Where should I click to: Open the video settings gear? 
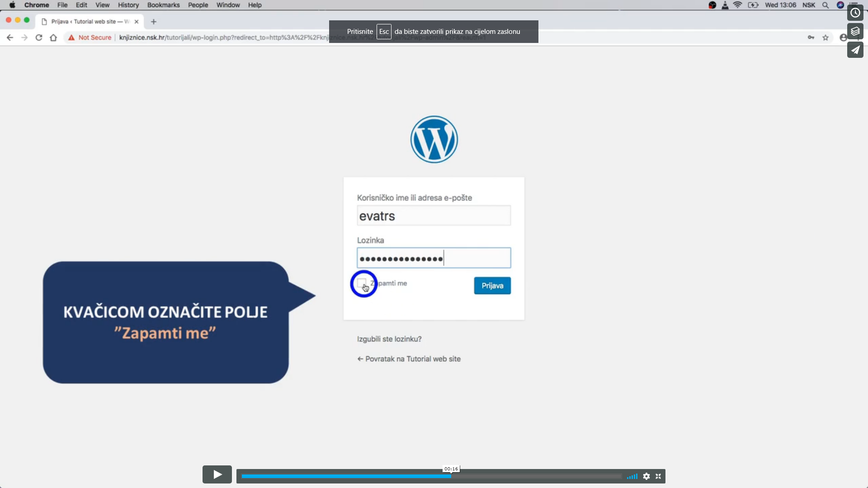646,476
